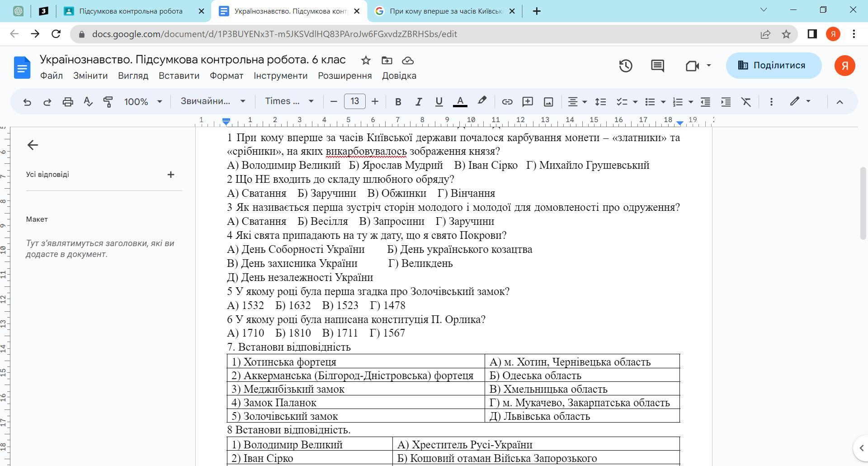
Task: Open the three-dot more options menu
Action: pos(771,102)
